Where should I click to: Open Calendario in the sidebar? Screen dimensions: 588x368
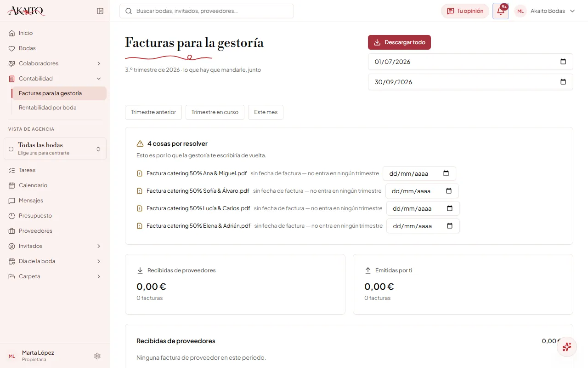tap(55, 185)
